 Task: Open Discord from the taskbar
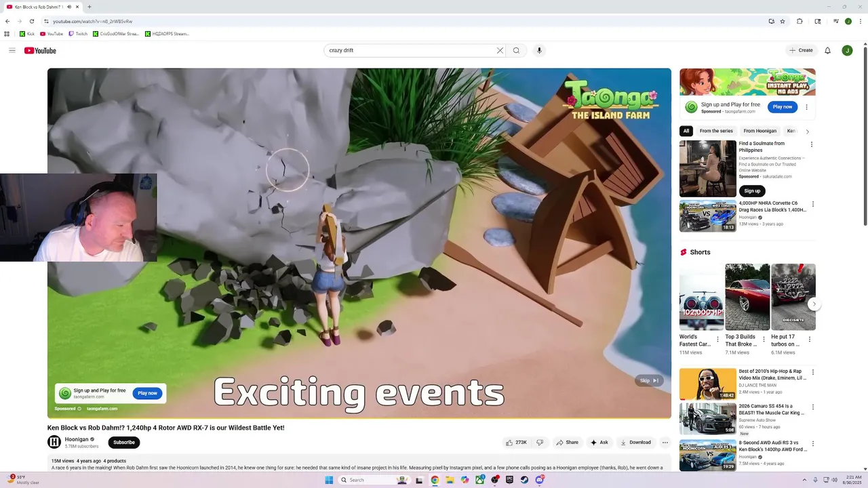(x=540, y=480)
